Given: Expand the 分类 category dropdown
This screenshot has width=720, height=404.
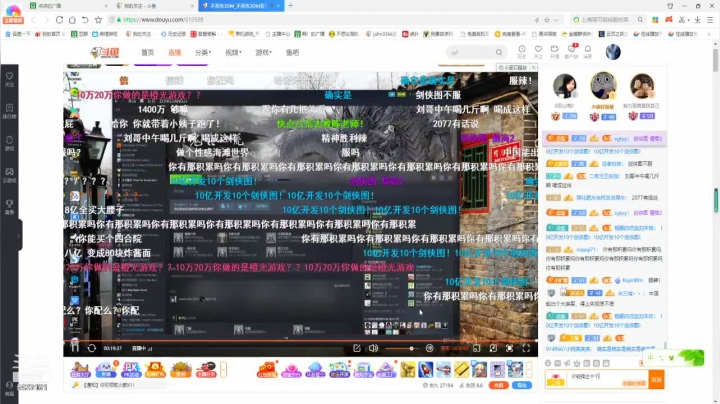Looking at the screenshot, I should pos(203,52).
